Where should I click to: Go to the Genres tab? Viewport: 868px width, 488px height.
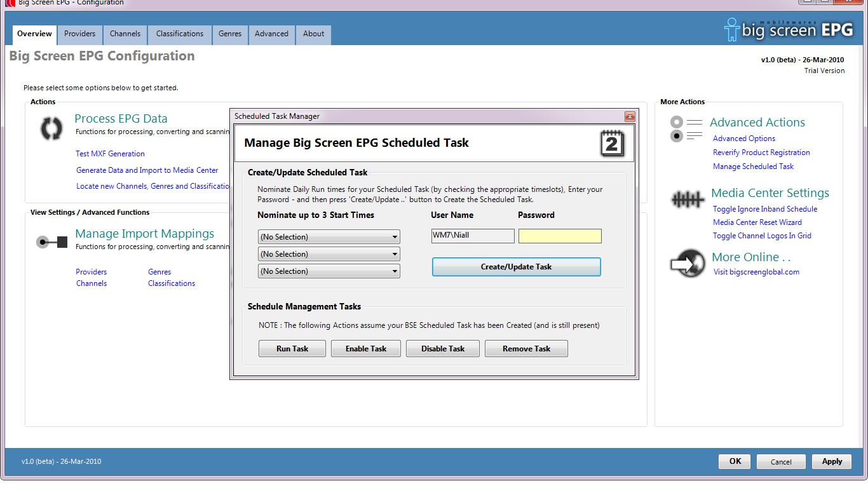click(x=230, y=34)
